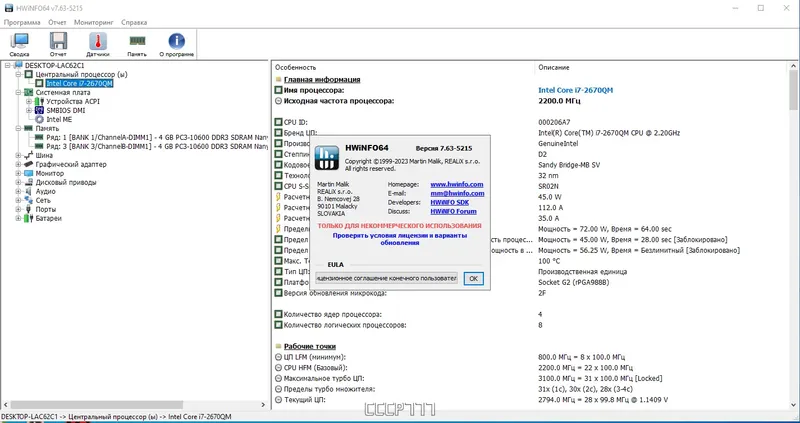Click the computer icon of DESKTOP-LAC62C1

(18, 65)
